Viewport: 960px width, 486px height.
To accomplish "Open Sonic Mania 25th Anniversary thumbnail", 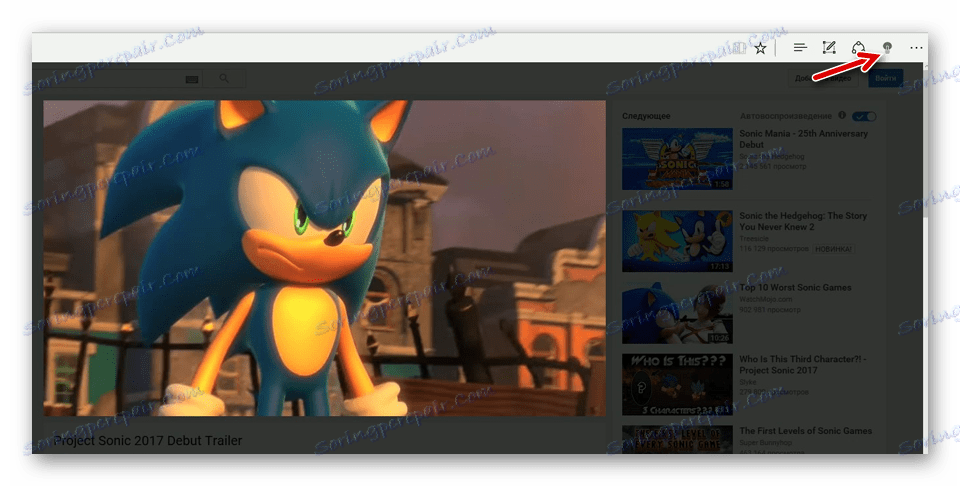I will pos(677,159).
